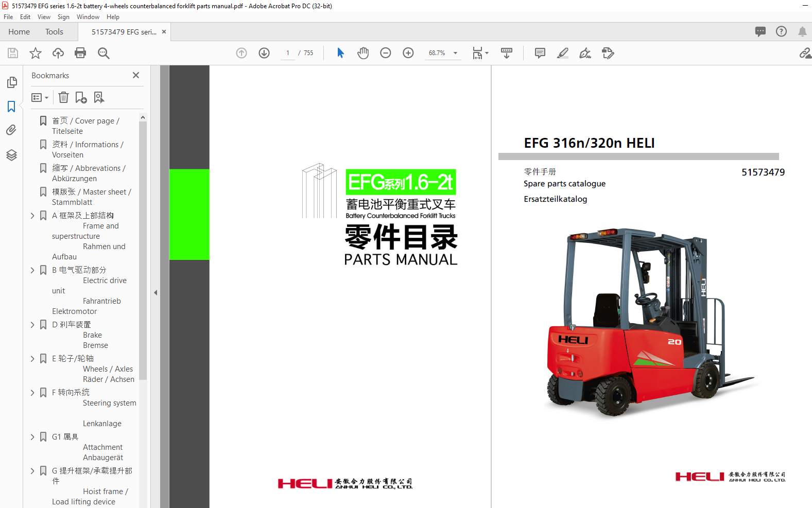Image resolution: width=812 pixels, height=508 pixels.
Task: Open the stamp/edit tool icon
Action: point(608,53)
